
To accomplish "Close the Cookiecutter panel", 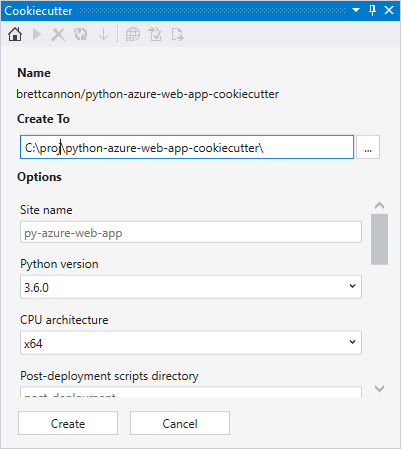I will 389,10.
